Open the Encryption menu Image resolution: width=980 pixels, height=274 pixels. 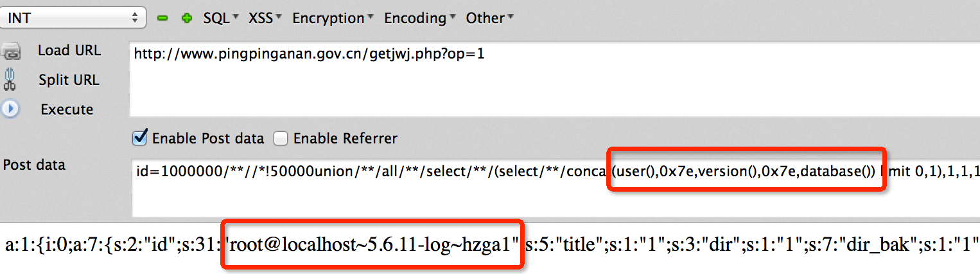[333, 18]
